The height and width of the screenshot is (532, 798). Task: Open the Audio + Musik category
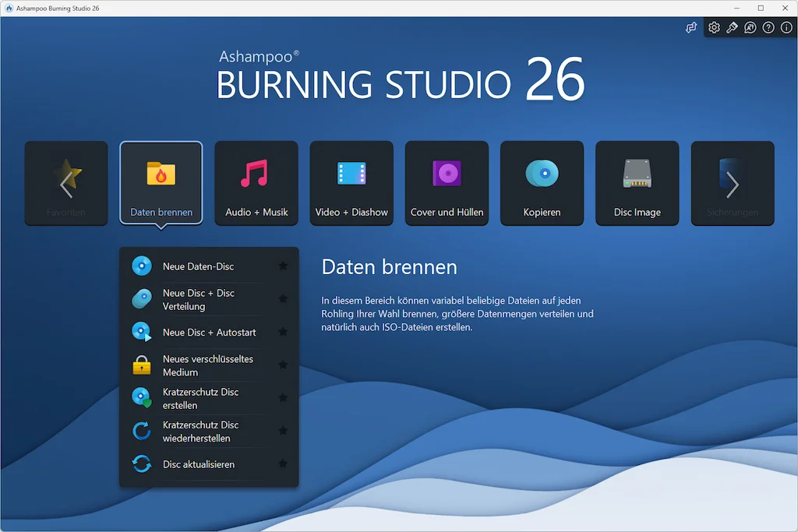(256, 183)
